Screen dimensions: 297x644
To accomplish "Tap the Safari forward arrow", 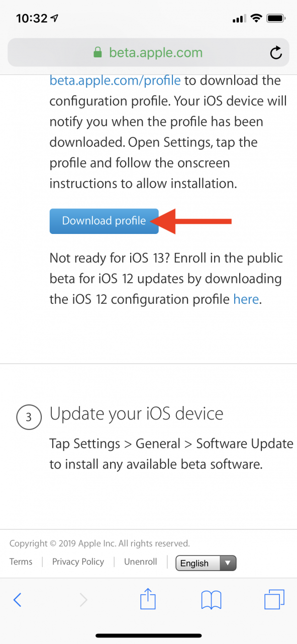I will pyautogui.click(x=83, y=600).
